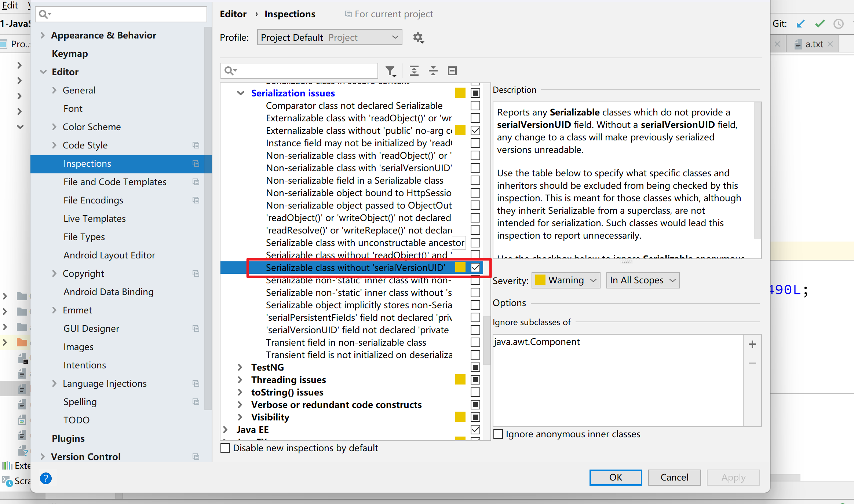Open the profile gear settings menu

pos(418,38)
